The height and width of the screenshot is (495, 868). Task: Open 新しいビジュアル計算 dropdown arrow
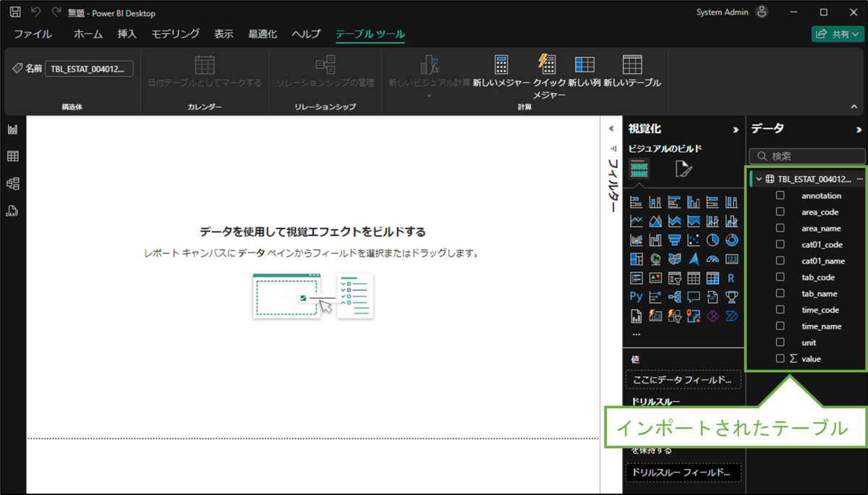(x=429, y=95)
